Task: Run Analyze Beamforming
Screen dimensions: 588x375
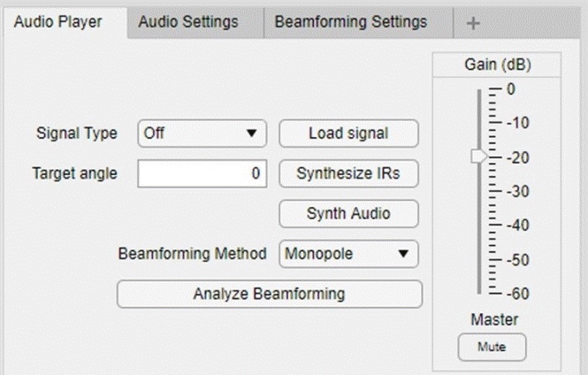Action: point(270,294)
